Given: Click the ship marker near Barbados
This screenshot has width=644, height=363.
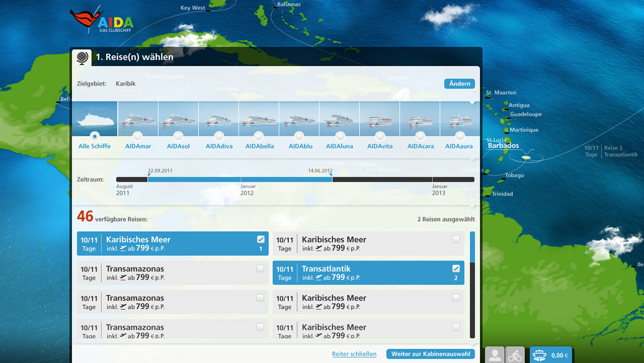Looking at the screenshot, I should (x=527, y=158).
